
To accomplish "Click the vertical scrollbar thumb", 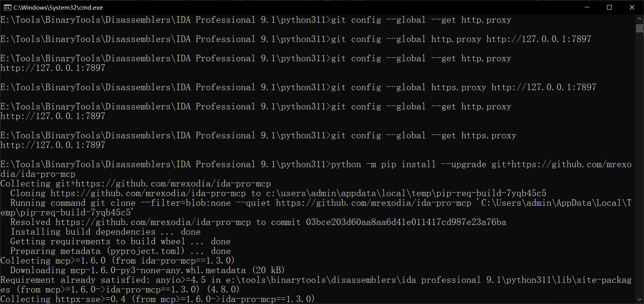I will (x=640, y=28).
